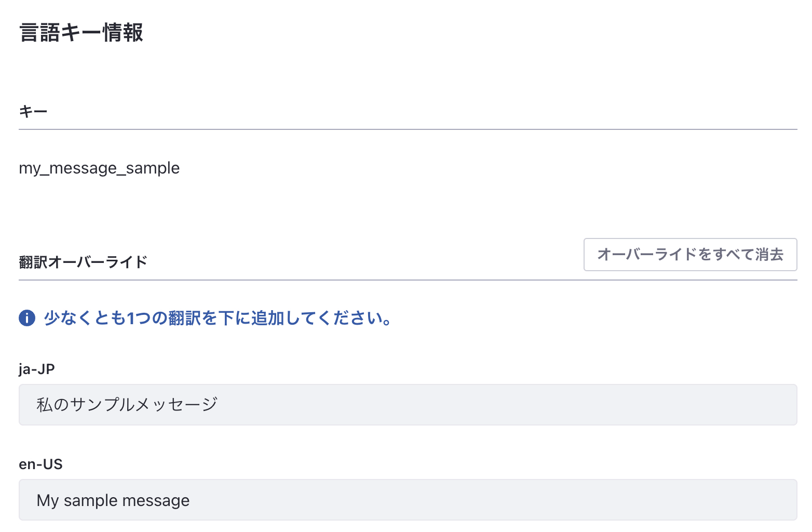The width and height of the screenshot is (812, 532).
Task: Click the empty right side of ja-JP field
Action: click(623, 405)
